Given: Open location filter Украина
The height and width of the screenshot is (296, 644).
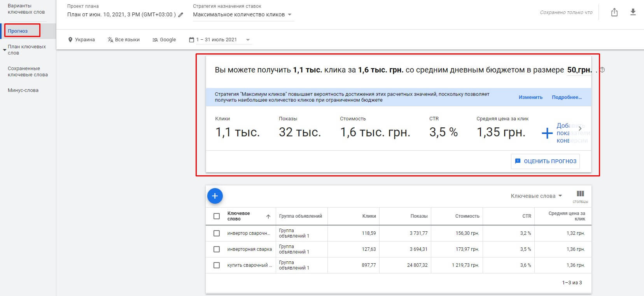Looking at the screenshot, I should pos(81,40).
